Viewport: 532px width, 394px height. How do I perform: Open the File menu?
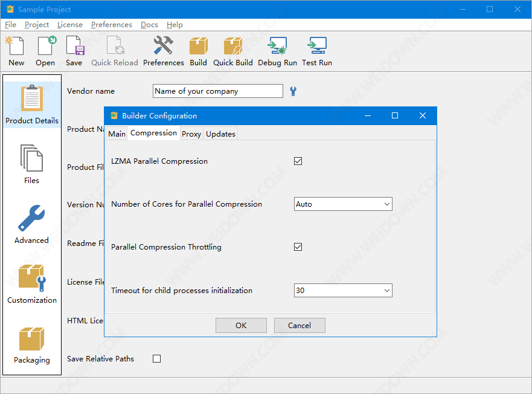10,25
